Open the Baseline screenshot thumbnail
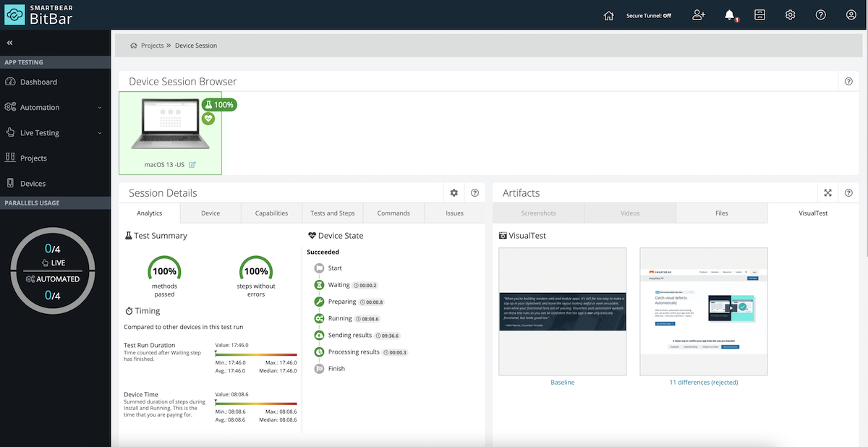This screenshot has width=868, height=447. pyautogui.click(x=562, y=311)
